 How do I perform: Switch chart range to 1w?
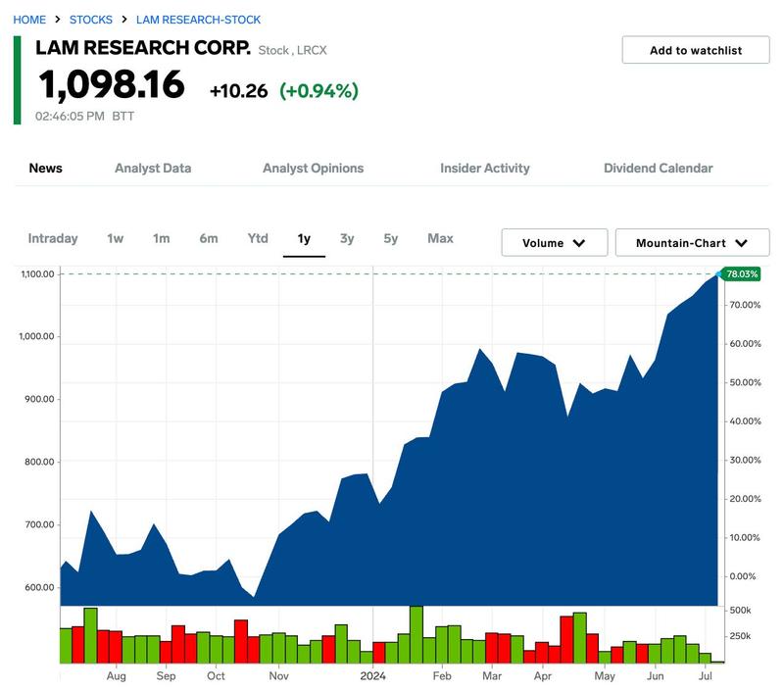pyautogui.click(x=115, y=238)
